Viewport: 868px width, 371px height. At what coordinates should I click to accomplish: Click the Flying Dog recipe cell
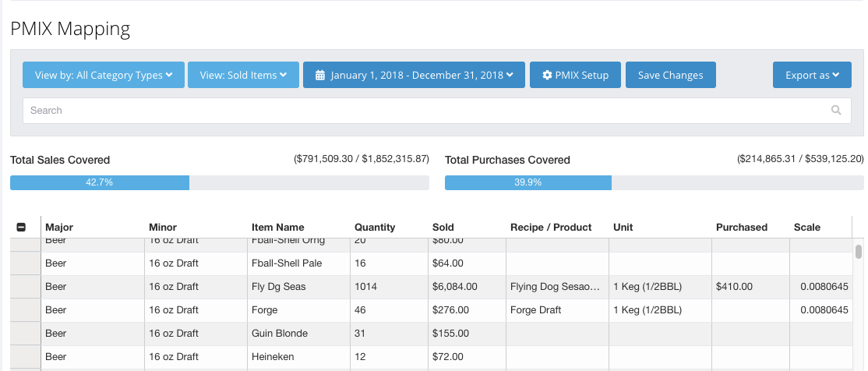click(556, 287)
